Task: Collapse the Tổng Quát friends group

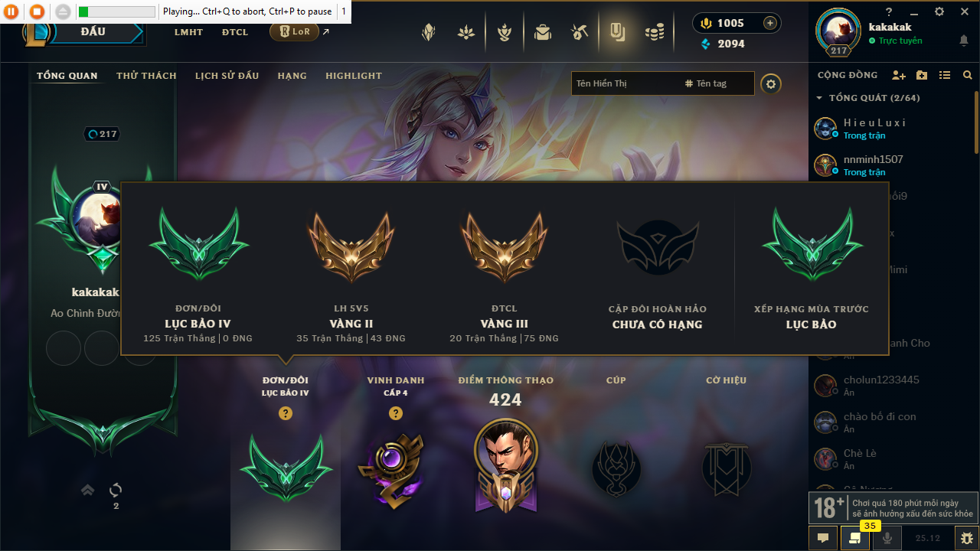Action: pyautogui.click(x=819, y=98)
